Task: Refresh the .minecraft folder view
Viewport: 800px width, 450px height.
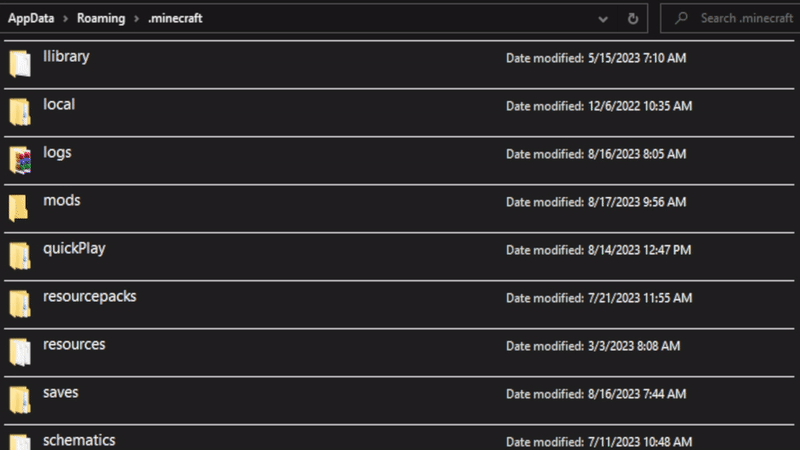Action: [632, 18]
